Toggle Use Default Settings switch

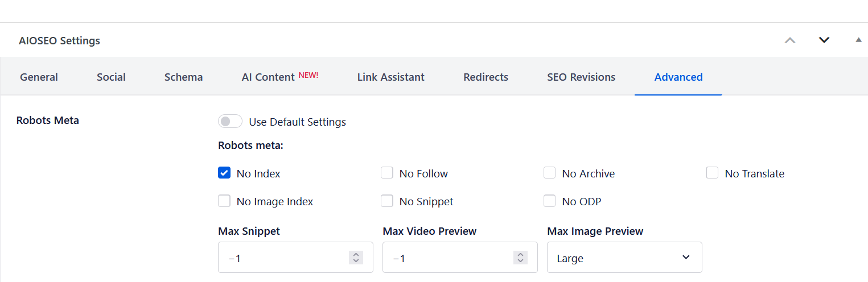click(230, 122)
